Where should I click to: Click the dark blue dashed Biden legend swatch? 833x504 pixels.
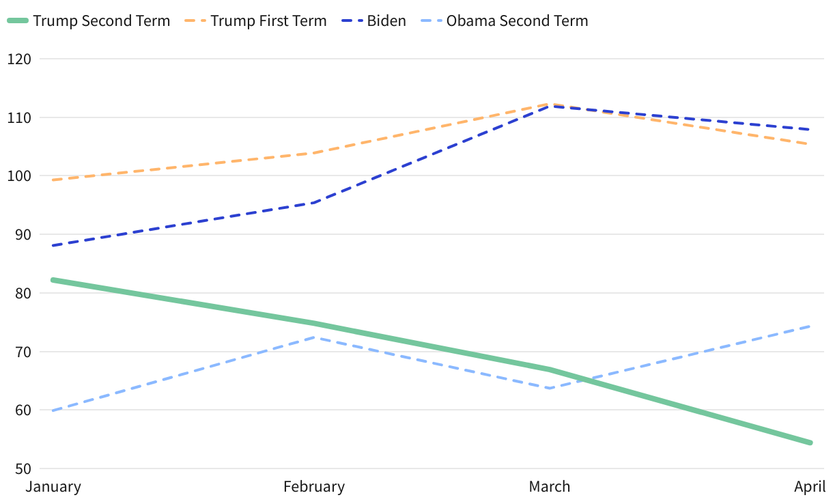click(351, 21)
